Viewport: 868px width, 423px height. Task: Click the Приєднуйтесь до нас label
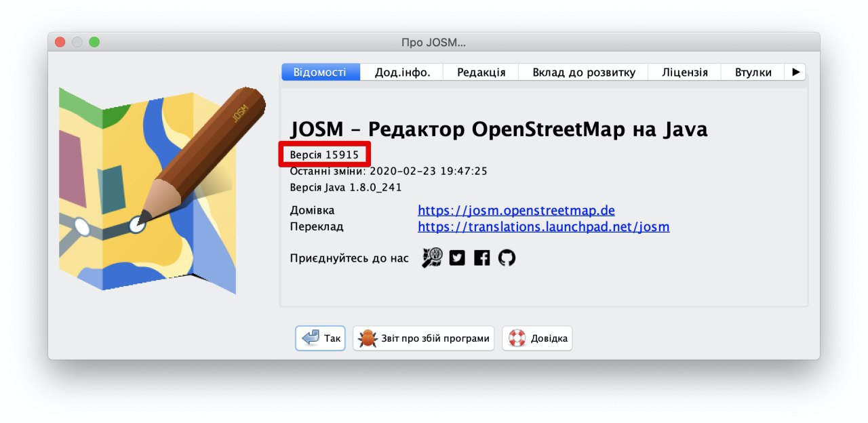pyautogui.click(x=349, y=258)
